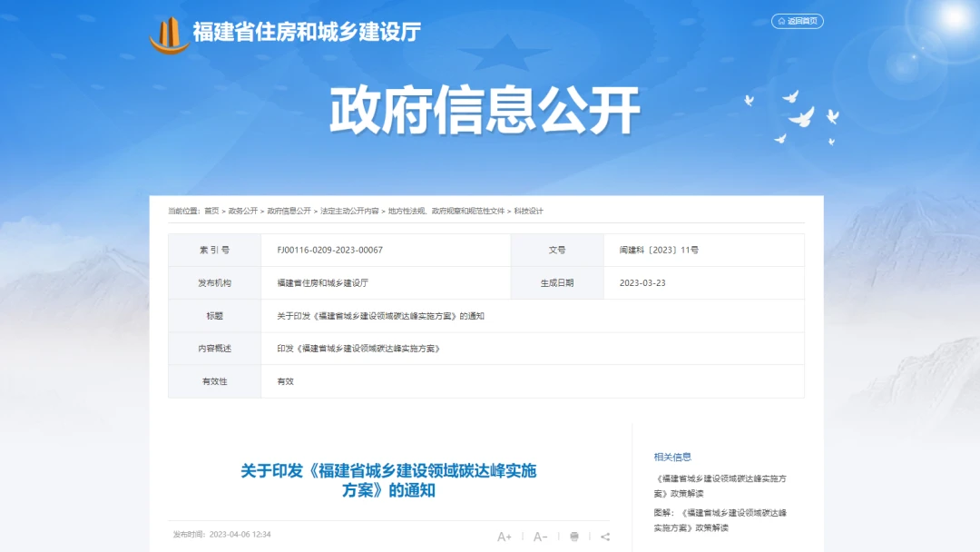
Task: Click the 返回首页 return-home button
Action: pos(797,21)
